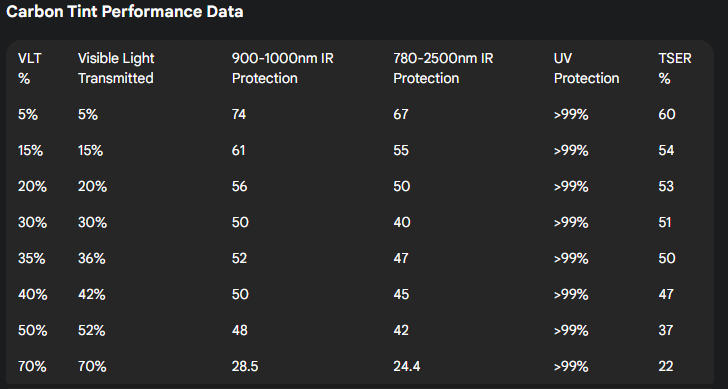Select the 67 value in 780-2500nm column
Image resolution: width=728 pixels, height=389 pixels.
click(x=401, y=114)
